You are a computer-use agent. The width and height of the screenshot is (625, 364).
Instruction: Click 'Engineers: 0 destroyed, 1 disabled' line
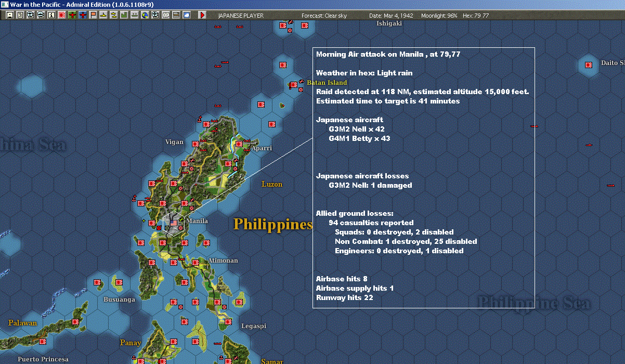(x=399, y=251)
